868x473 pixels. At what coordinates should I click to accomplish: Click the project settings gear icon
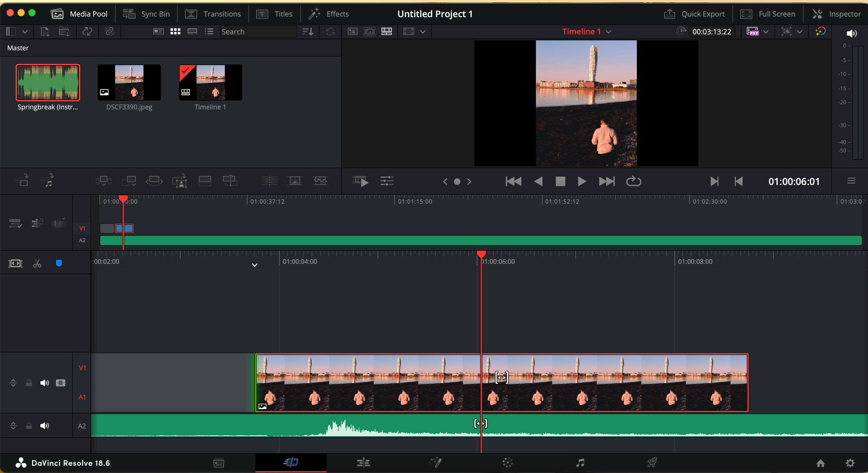(850, 463)
